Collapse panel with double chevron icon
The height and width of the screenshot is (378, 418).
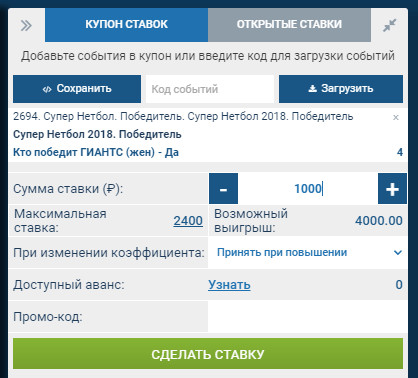(x=26, y=25)
